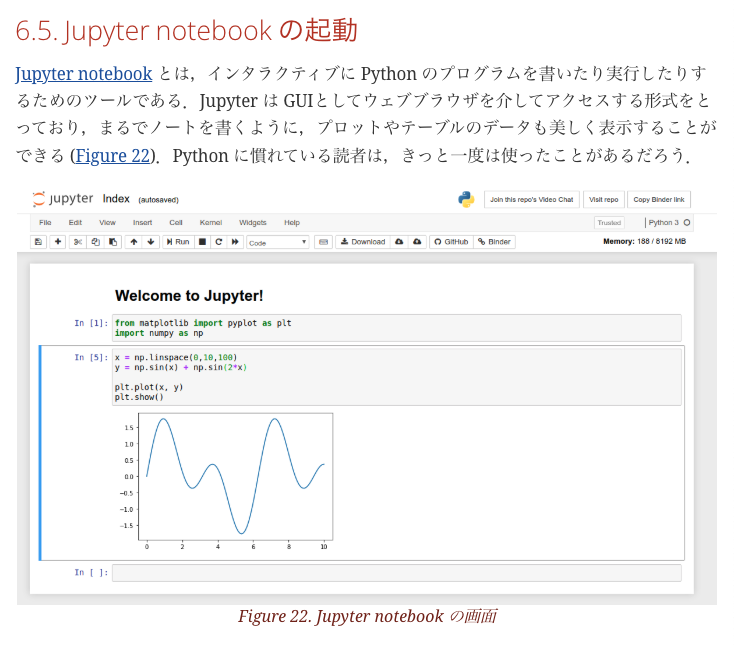Click the In [1]: prompt label
Image resolution: width=734 pixels, height=649 pixels.
coord(91,324)
